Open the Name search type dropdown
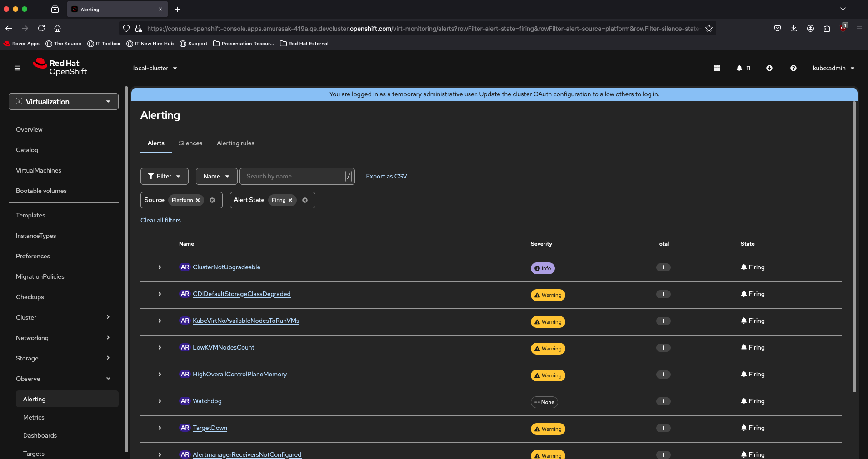 click(x=216, y=176)
